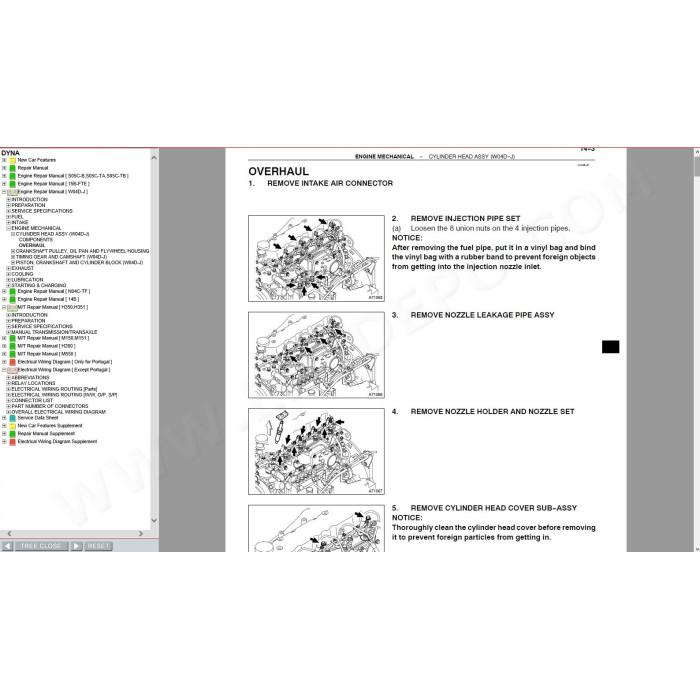This screenshot has width=700, height=700.
Task: Click the yellow New Car Features book icon
Action: coord(12,160)
